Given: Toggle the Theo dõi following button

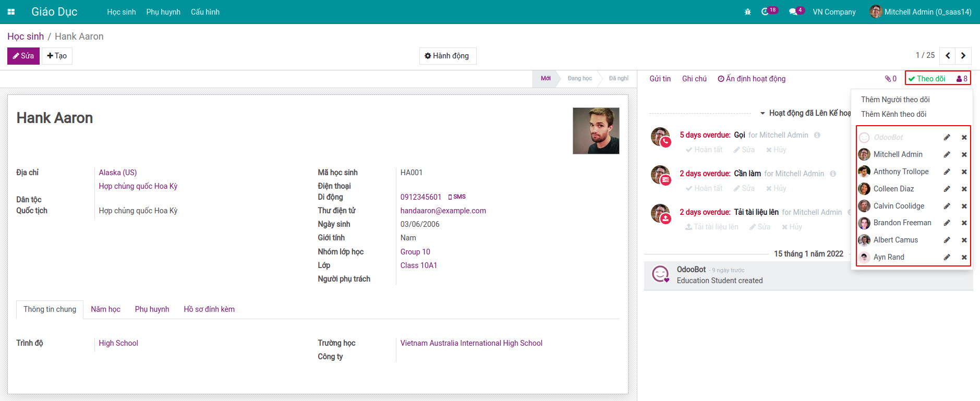Looking at the screenshot, I should pos(927,79).
